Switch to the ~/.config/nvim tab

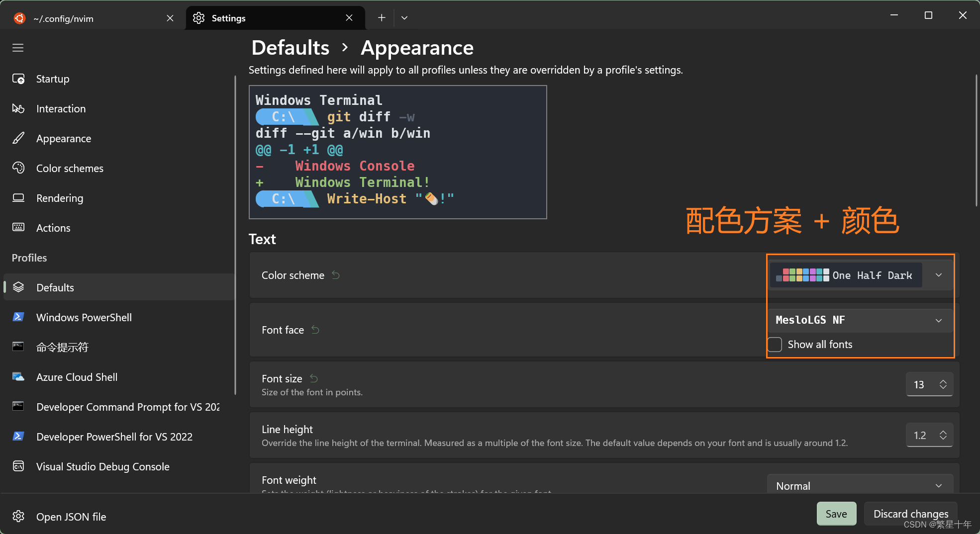point(95,18)
